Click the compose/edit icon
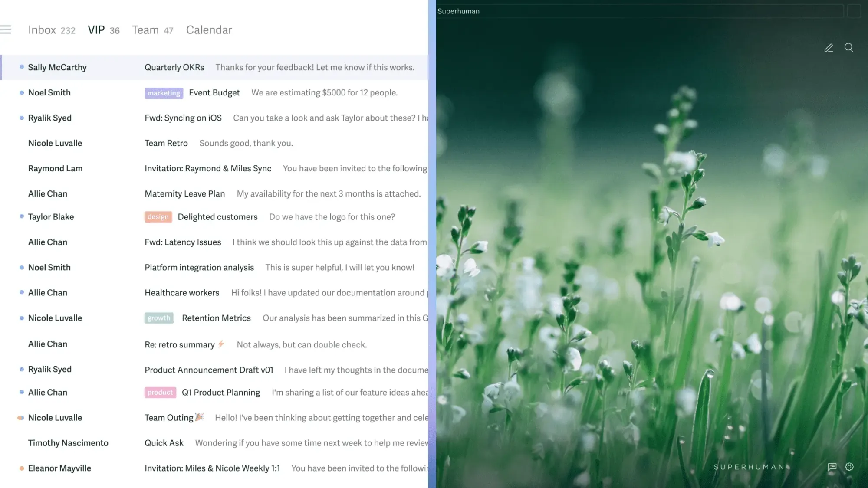 click(829, 47)
